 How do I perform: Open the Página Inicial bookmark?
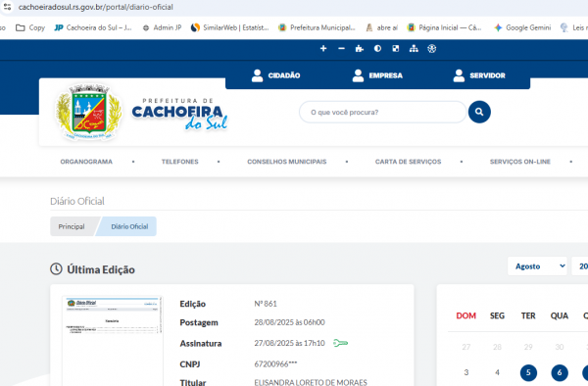click(x=444, y=27)
